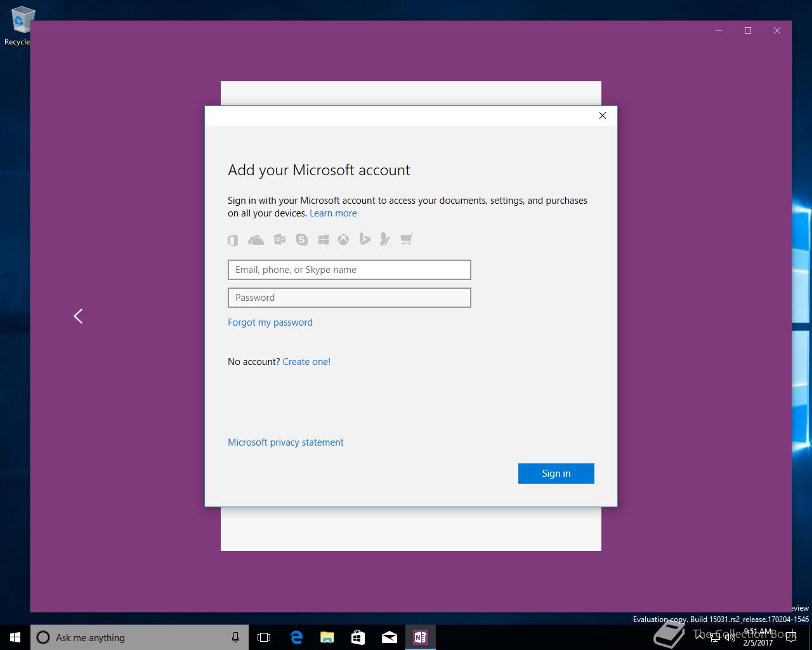Click the Office icon in the services row
Viewport: 812px width, 650px height.
[x=233, y=240]
